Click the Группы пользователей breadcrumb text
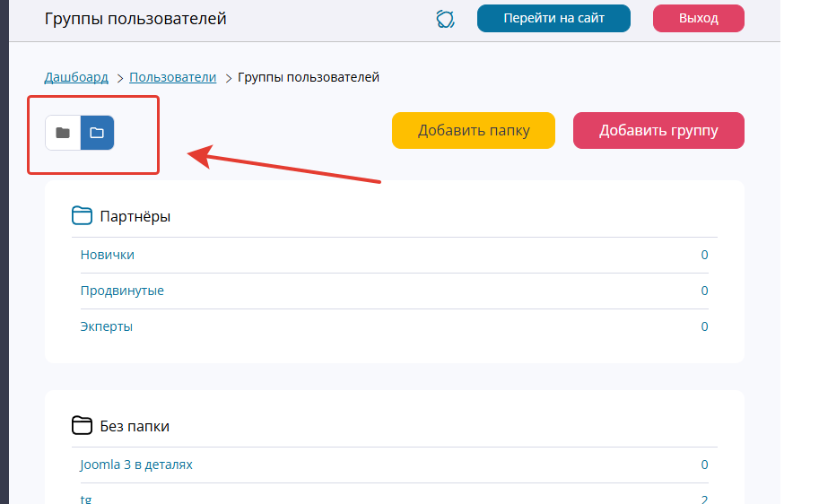Image resolution: width=819 pixels, height=504 pixels. pyautogui.click(x=309, y=77)
